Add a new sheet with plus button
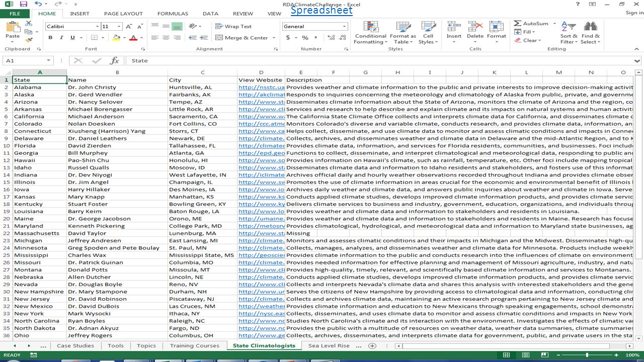This screenshot has height=362, width=644. [372, 346]
